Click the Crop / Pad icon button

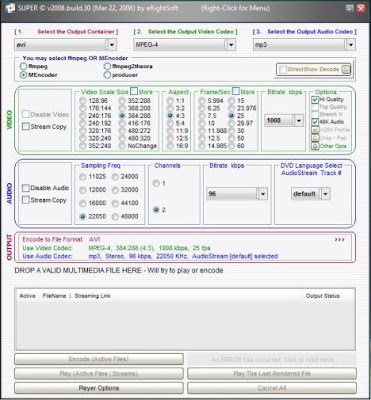[315, 138]
